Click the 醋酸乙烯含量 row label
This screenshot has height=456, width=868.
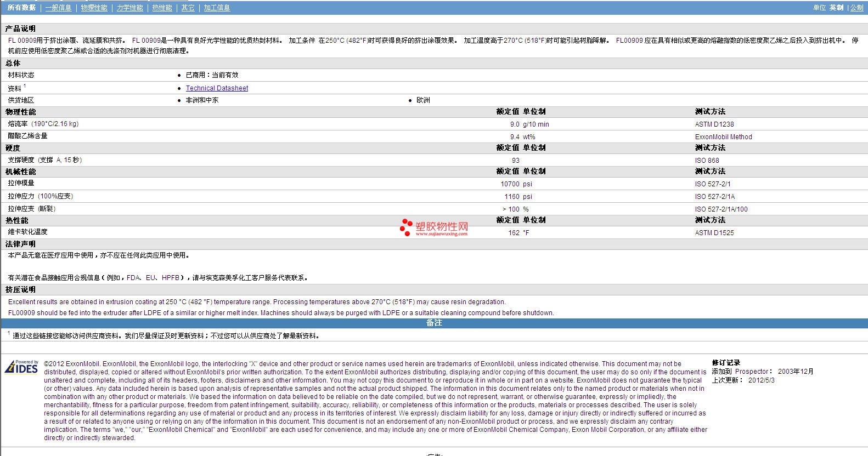click(x=27, y=136)
